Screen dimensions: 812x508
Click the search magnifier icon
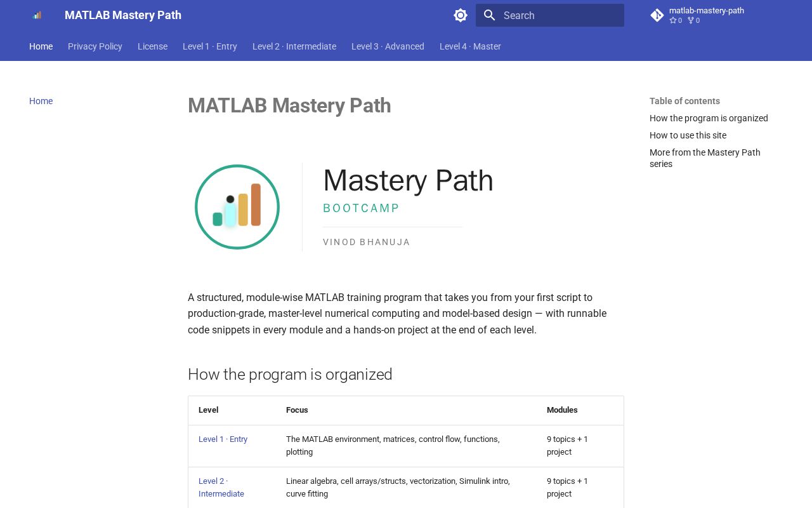point(489,15)
